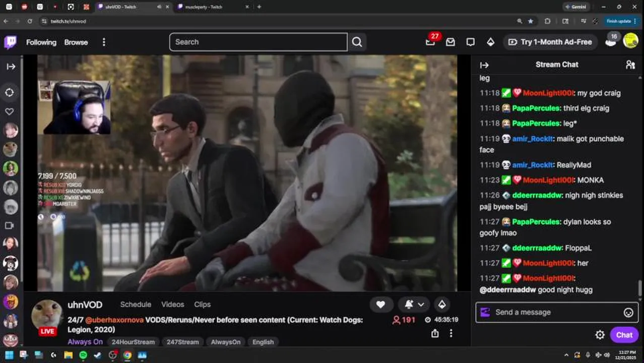This screenshot has height=363, width=644.
Task: Click Try 1-Month Ad-Free button
Action: 550,42
